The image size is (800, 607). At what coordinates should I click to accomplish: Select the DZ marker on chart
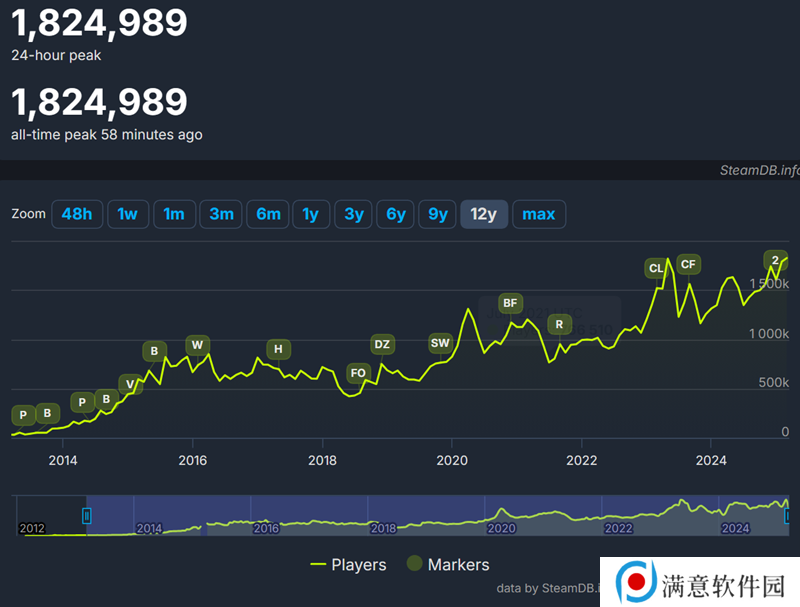pos(382,344)
